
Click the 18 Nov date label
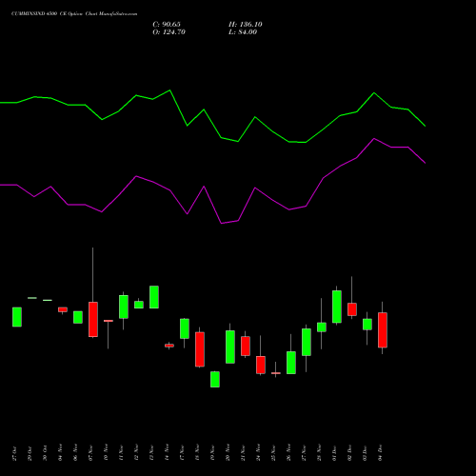click(x=197, y=453)
